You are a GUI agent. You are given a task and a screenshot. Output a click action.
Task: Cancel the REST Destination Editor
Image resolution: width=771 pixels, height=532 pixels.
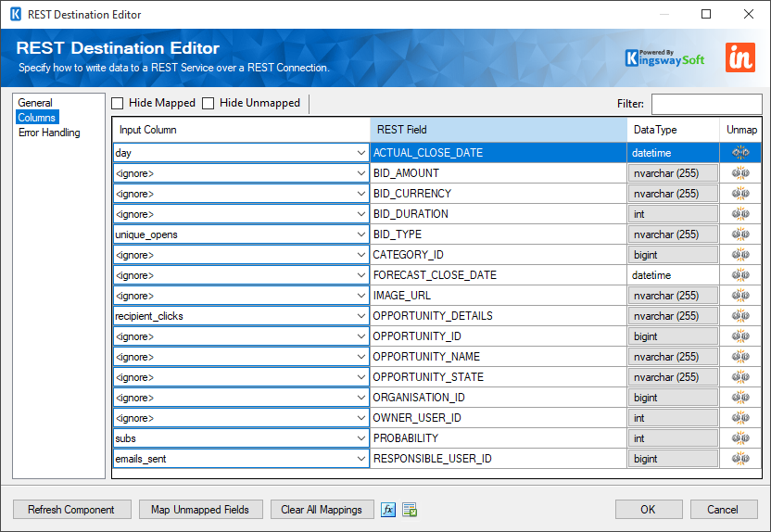(x=724, y=510)
